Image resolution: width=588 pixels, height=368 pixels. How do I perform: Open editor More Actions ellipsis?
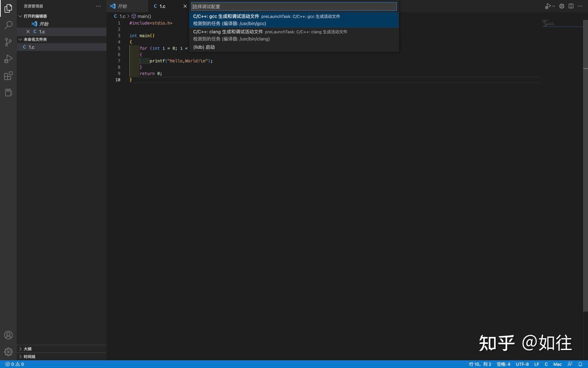(580, 6)
